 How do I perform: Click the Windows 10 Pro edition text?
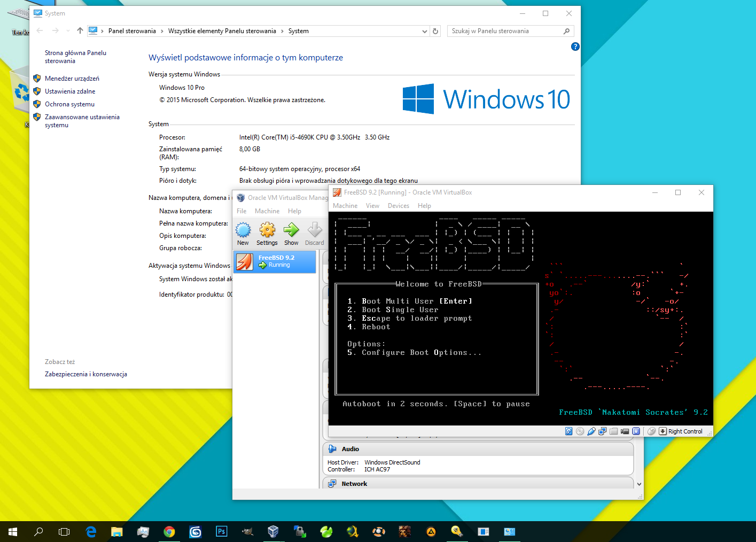tap(182, 88)
